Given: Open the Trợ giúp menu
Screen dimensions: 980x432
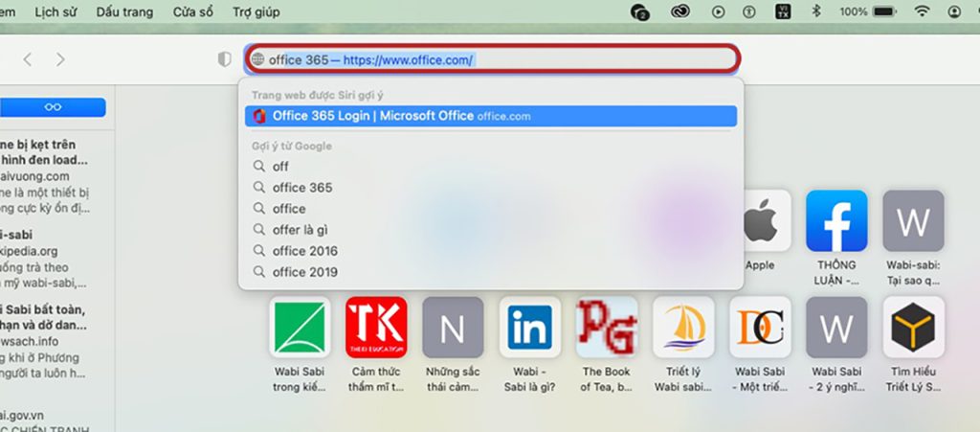Looking at the screenshot, I should [256, 12].
